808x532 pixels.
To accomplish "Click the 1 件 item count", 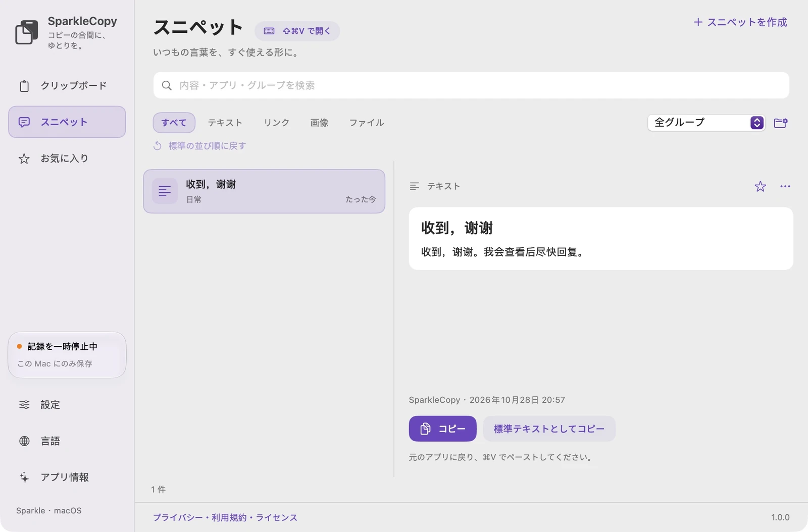I will [159, 490].
